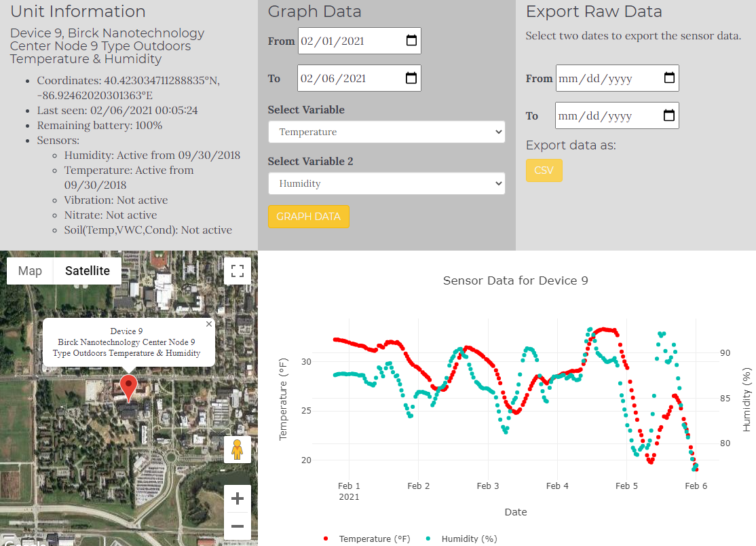Click the 'Last seen: 02/06/2021 00:05:24' line

[117, 111]
